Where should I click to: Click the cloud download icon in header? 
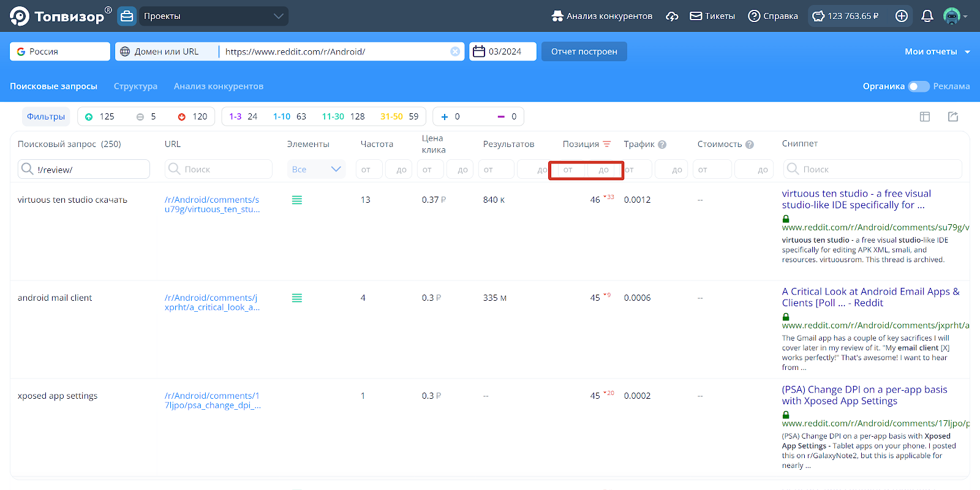click(672, 16)
